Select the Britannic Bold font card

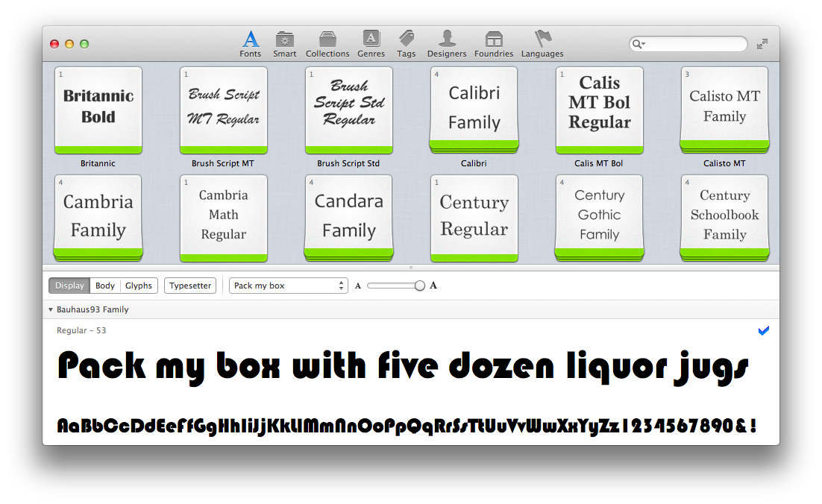[x=98, y=110]
